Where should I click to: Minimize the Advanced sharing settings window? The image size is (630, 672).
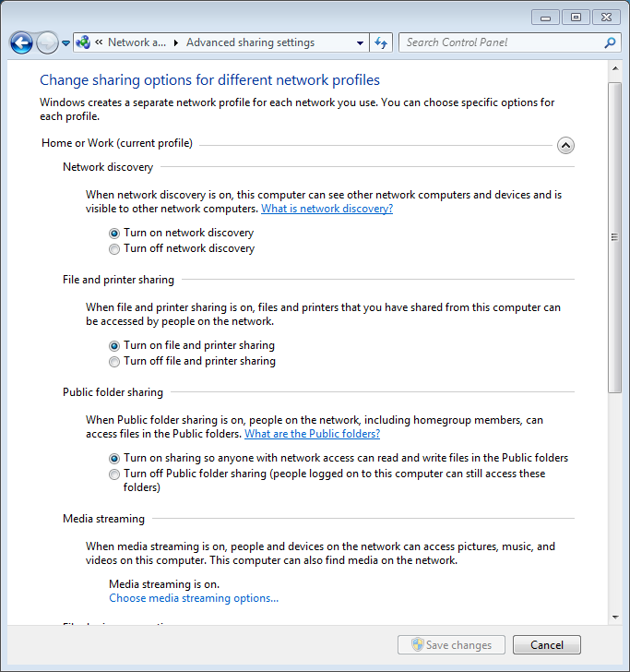[x=545, y=18]
